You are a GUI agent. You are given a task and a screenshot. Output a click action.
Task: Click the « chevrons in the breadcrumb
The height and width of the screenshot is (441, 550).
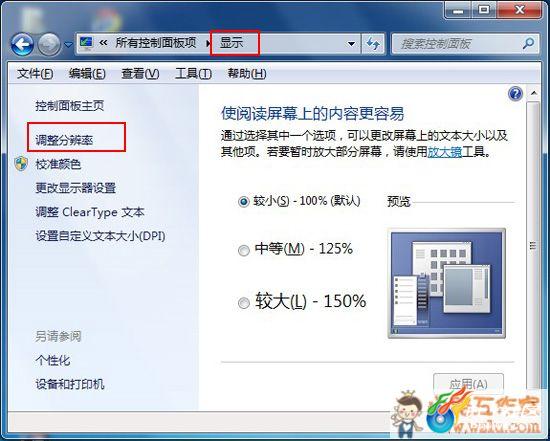point(103,43)
